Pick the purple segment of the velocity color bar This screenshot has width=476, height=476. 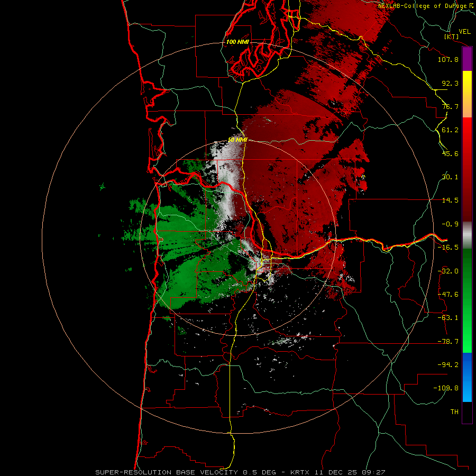pyautogui.click(x=467, y=59)
